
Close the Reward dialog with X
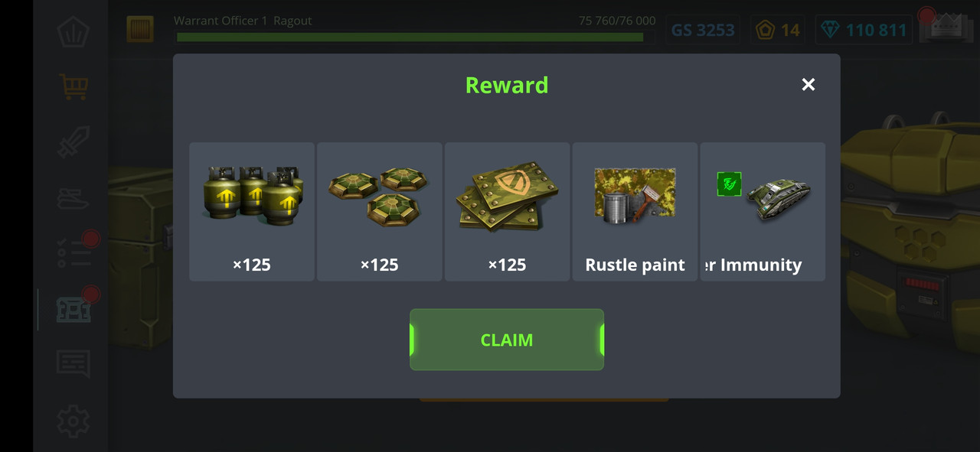click(808, 85)
